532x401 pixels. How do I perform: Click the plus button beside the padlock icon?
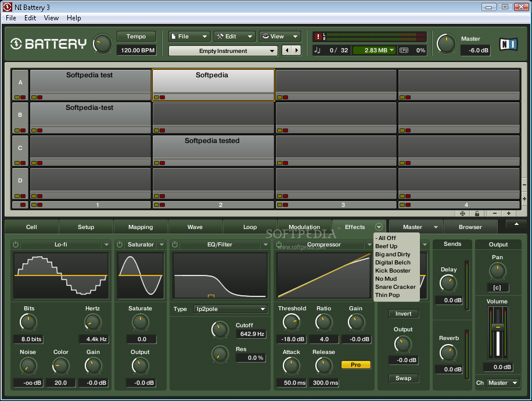(509, 213)
